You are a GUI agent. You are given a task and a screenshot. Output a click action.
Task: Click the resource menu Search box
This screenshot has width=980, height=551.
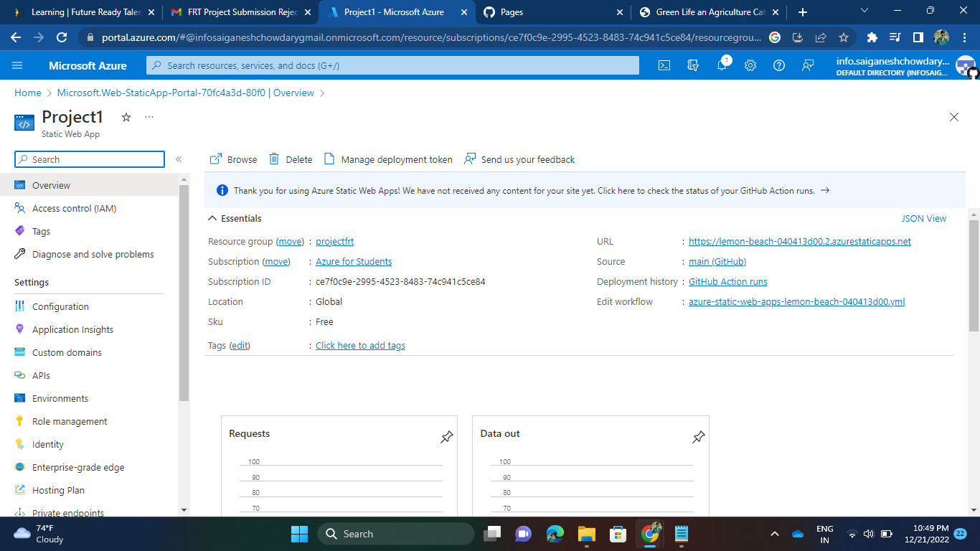pyautogui.click(x=90, y=159)
